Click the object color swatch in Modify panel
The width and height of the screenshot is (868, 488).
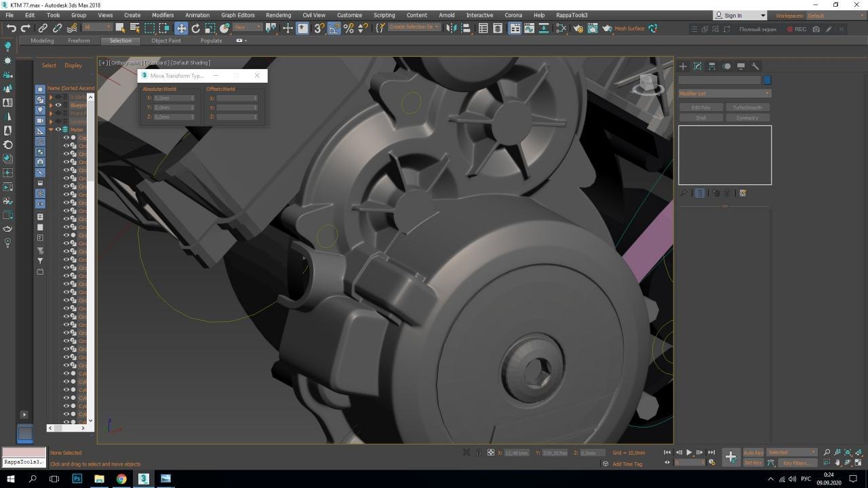(x=767, y=80)
